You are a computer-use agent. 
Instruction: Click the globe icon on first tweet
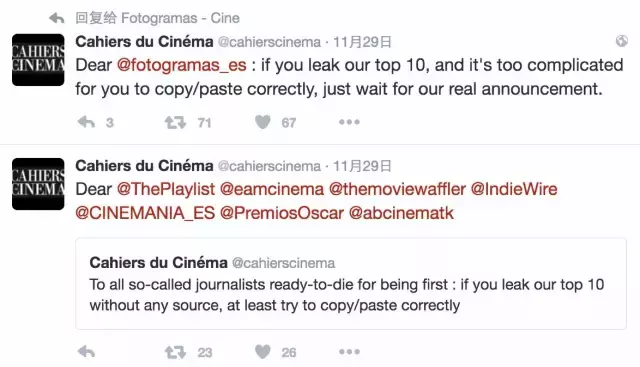622,41
